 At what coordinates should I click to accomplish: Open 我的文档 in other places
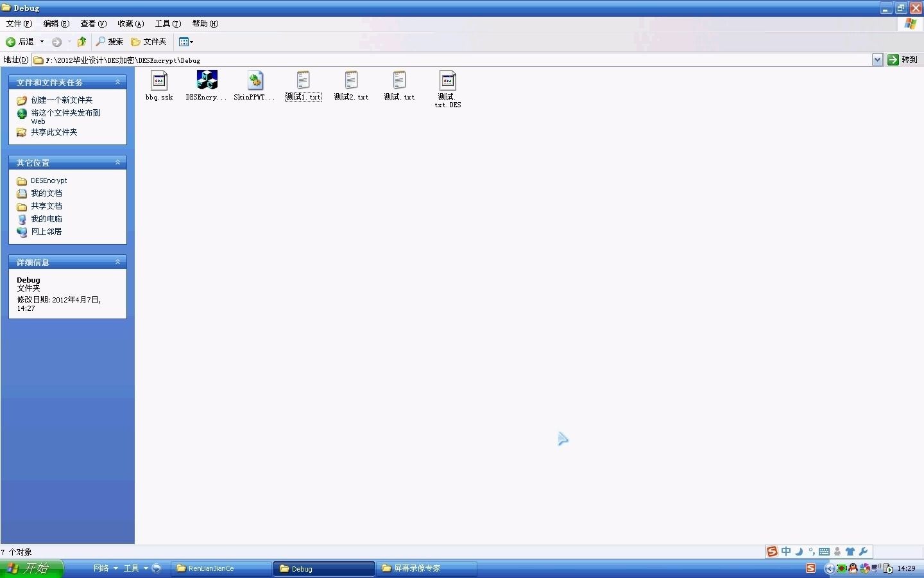(x=46, y=193)
